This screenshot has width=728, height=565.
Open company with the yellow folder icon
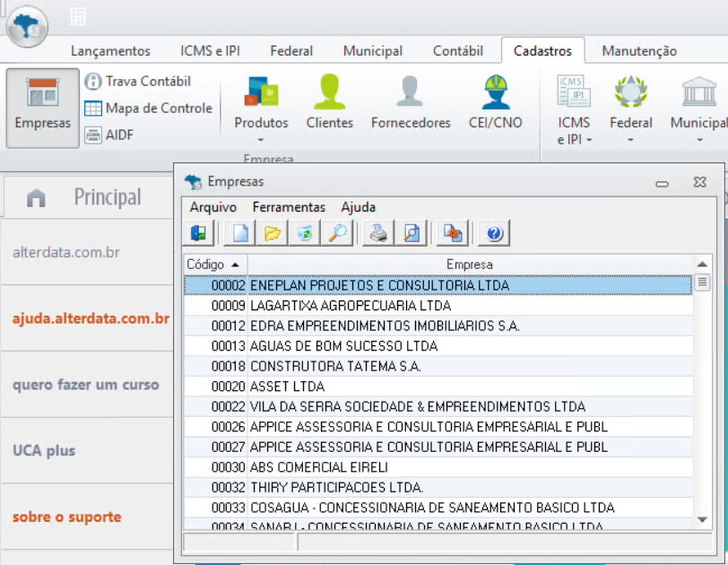coord(272,232)
